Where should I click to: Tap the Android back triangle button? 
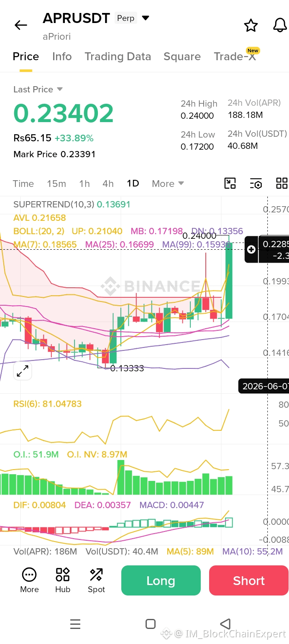click(225, 624)
